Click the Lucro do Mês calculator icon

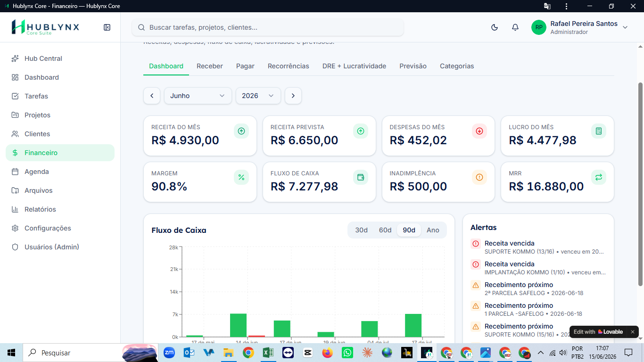[x=599, y=131]
